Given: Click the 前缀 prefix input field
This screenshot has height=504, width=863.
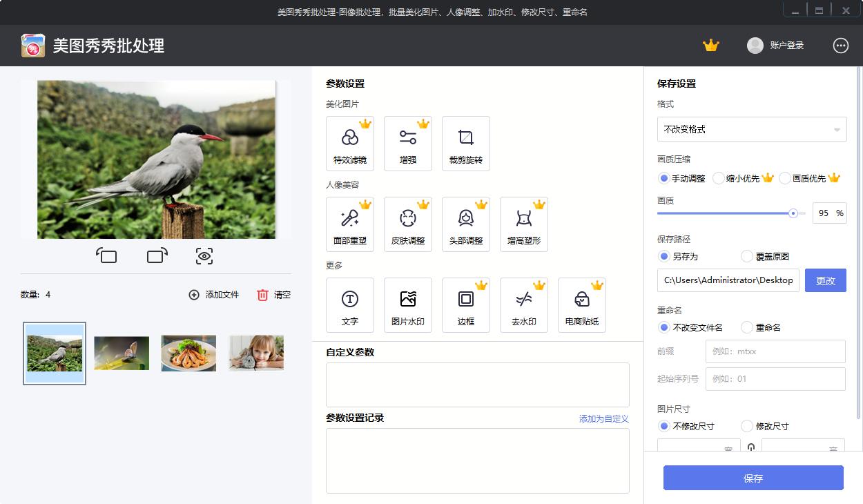Looking at the screenshot, I should point(775,351).
